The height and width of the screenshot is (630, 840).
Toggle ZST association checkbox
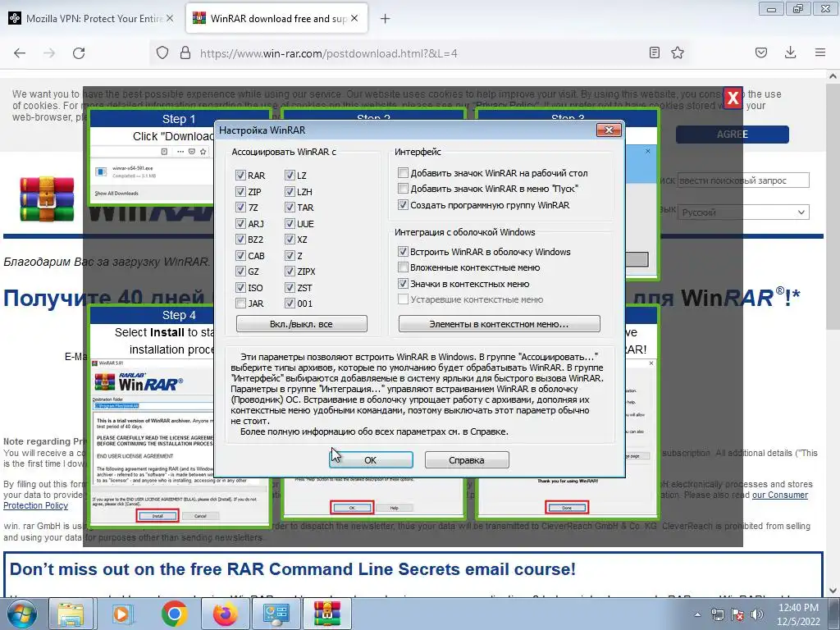click(290, 288)
